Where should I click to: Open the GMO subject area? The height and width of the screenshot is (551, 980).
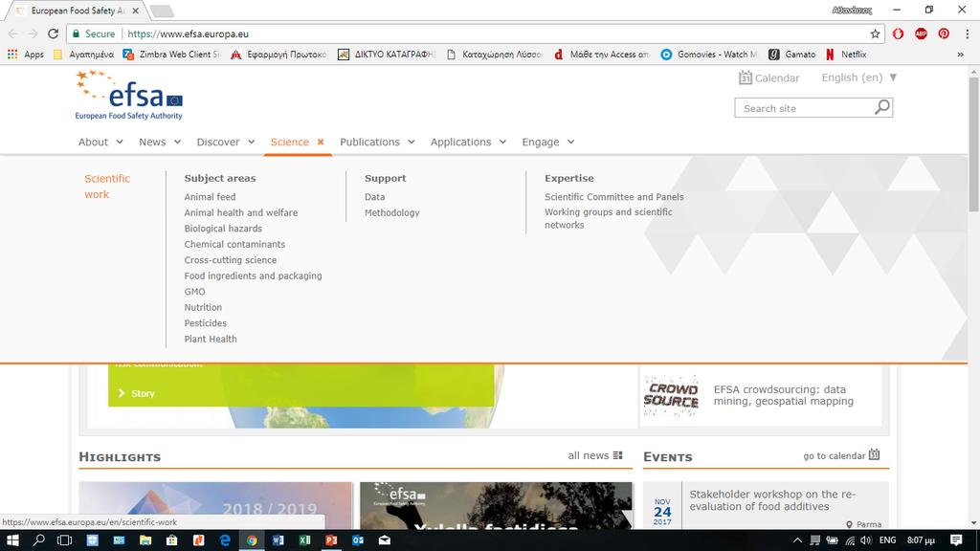[194, 292]
